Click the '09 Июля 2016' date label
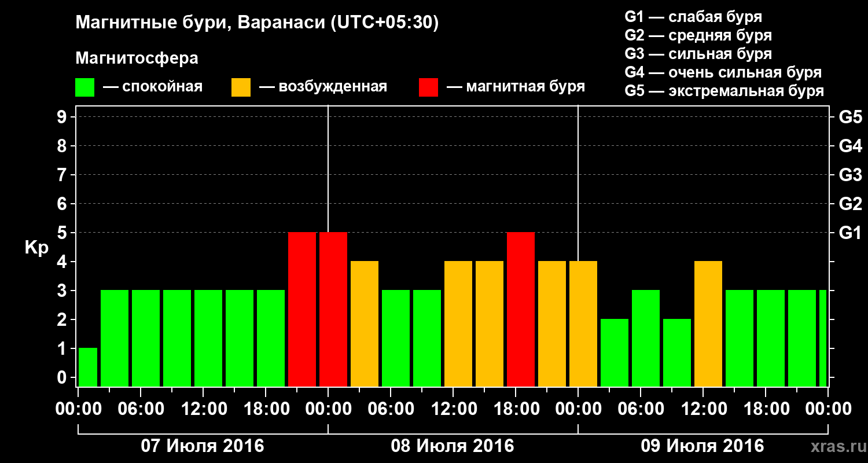Screen dimensions: 868x463 [x=703, y=446]
